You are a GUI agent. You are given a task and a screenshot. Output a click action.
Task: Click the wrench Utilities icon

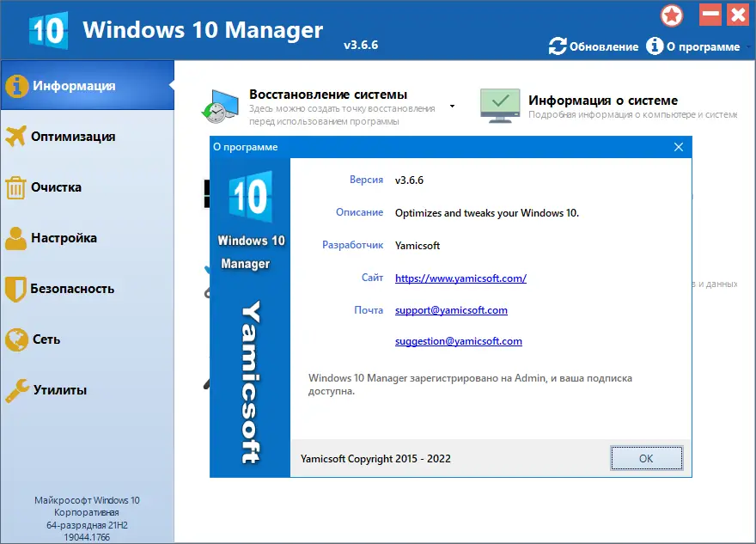click(17, 390)
